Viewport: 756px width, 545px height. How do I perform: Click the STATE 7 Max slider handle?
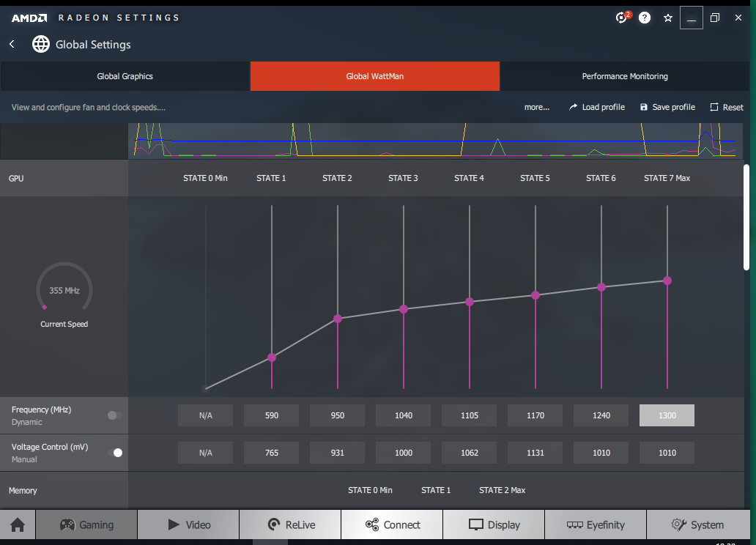667,281
